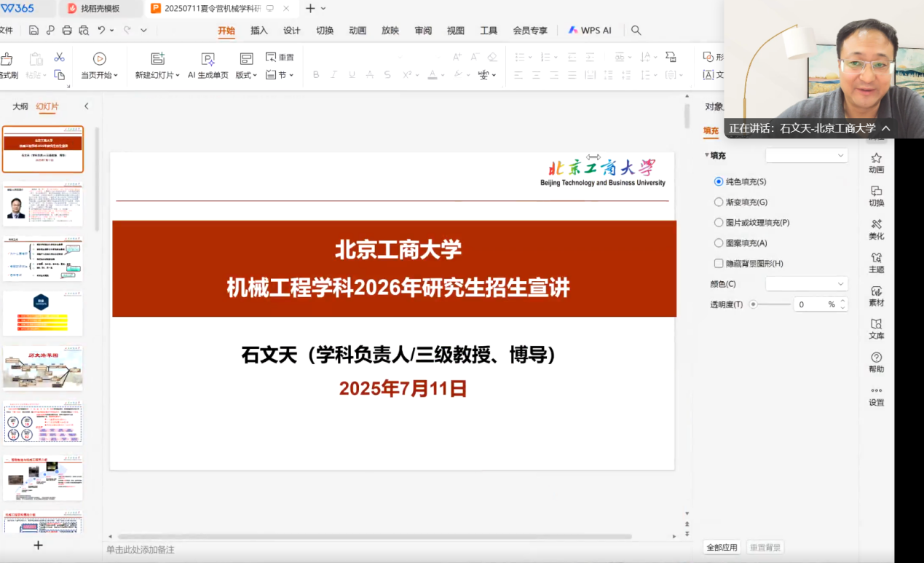The height and width of the screenshot is (563, 924).
Task: Click the search magnifier icon in ribbon
Action: tap(636, 30)
